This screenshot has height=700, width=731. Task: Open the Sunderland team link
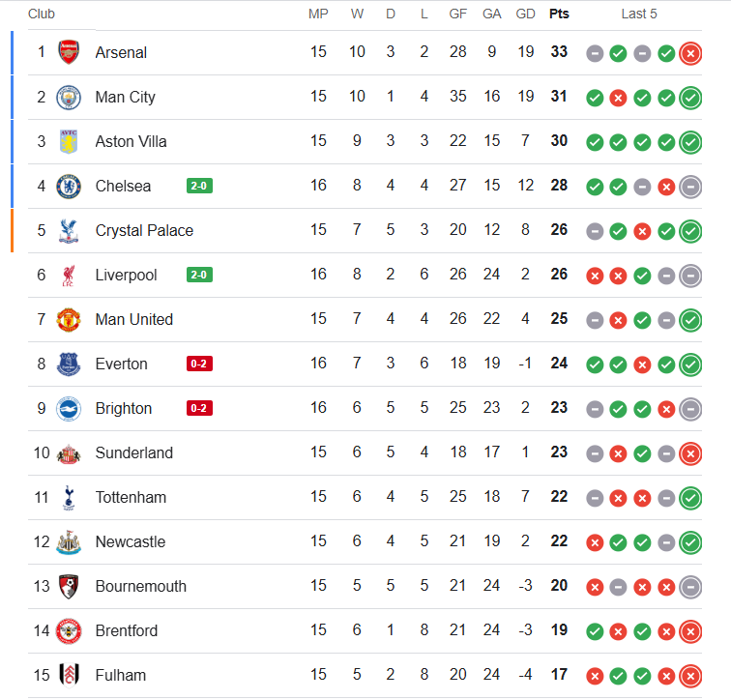pos(133,452)
